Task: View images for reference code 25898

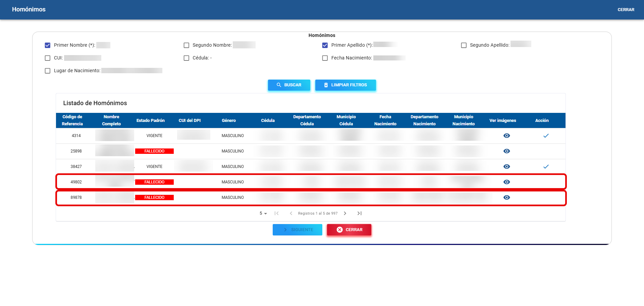Action: [506, 151]
